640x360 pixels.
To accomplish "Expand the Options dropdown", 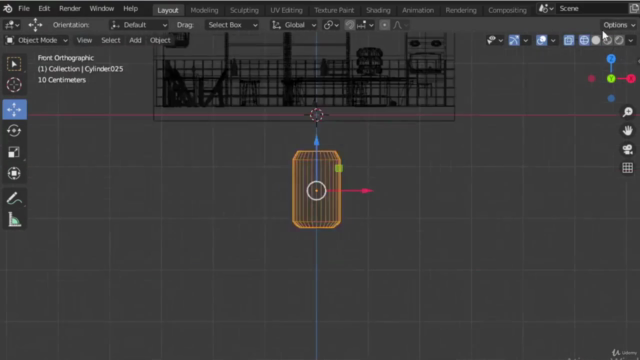I will pos(619,25).
